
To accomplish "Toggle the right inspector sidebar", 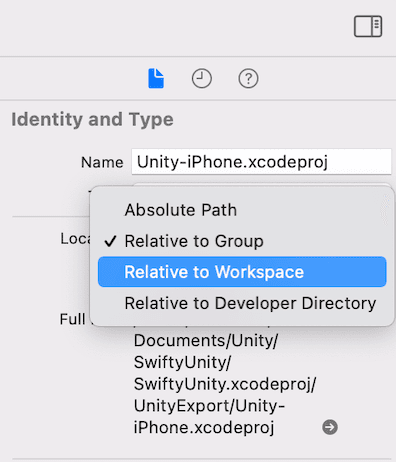I will point(368,26).
